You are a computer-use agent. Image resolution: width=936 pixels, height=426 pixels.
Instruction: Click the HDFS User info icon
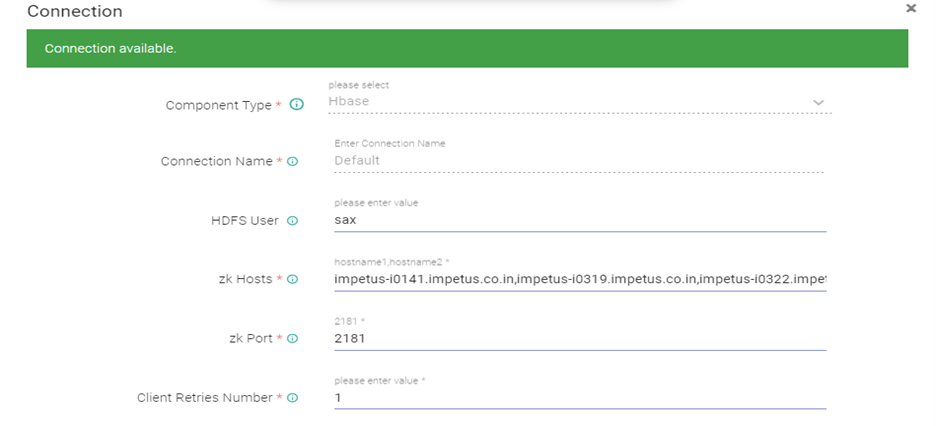[293, 221]
